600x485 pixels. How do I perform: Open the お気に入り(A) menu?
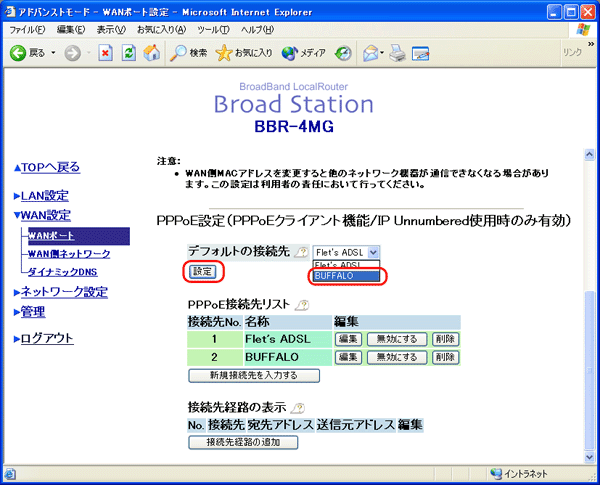point(161,29)
